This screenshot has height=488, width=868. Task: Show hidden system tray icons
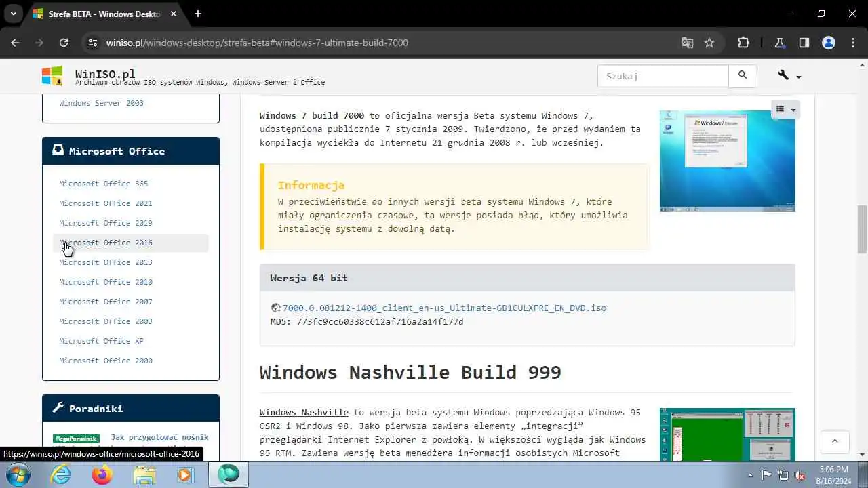pyautogui.click(x=750, y=476)
